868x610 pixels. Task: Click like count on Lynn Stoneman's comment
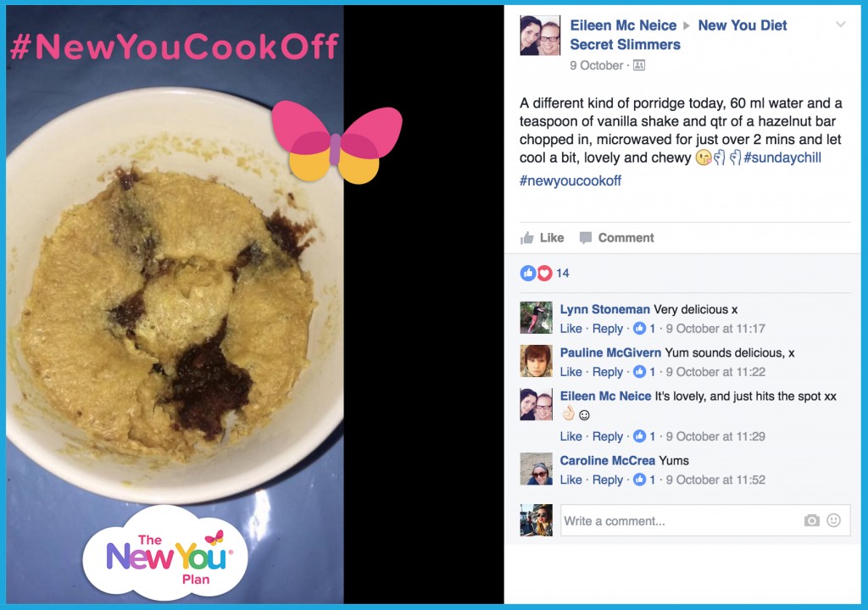tap(645, 329)
